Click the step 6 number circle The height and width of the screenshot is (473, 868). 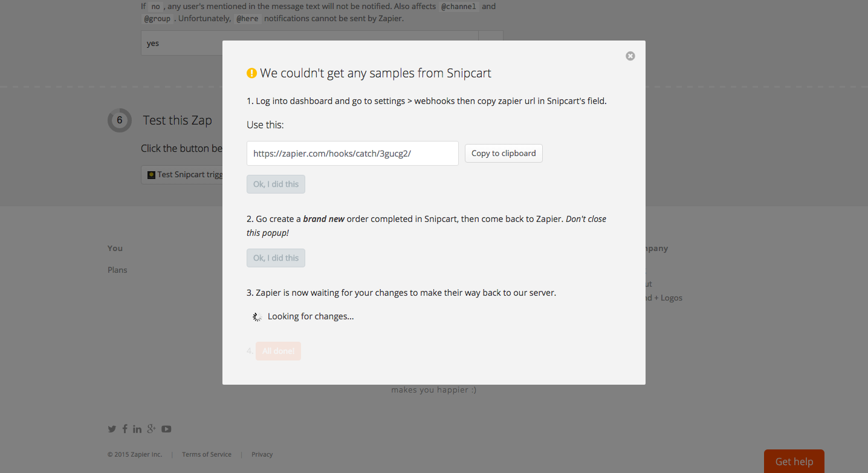click(120, 120)
